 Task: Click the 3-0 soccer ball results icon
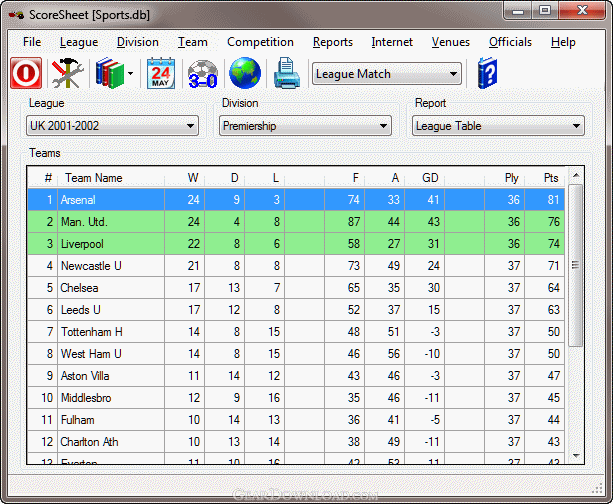point(203,73)
